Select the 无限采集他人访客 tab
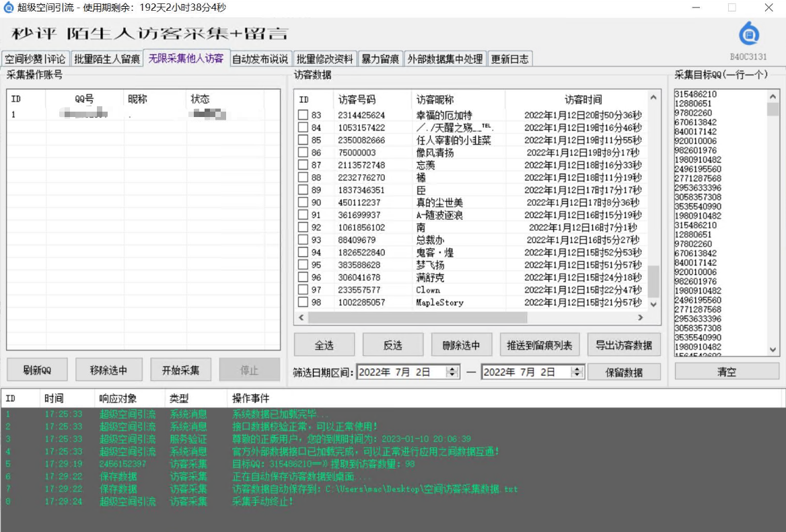 pos(186,58)
